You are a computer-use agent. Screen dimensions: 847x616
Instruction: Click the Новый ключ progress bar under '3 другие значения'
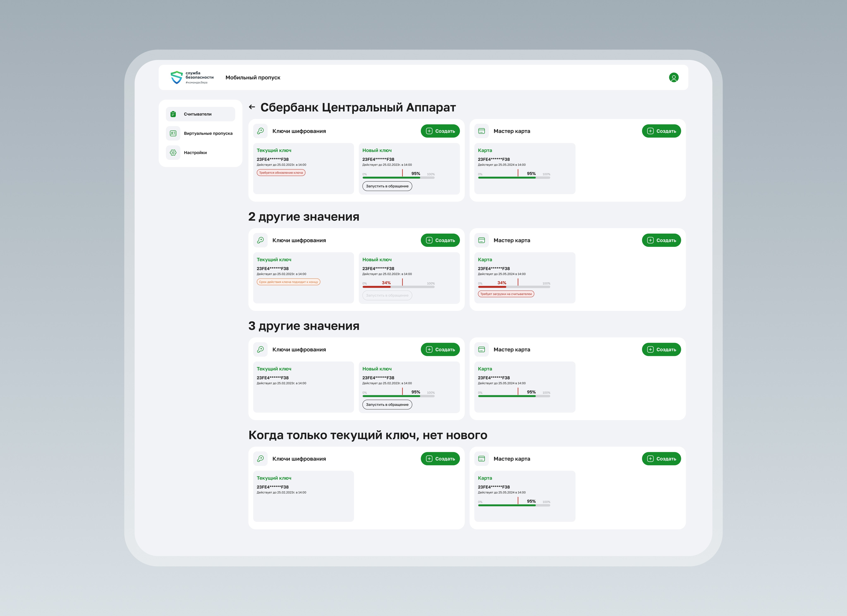398,396
